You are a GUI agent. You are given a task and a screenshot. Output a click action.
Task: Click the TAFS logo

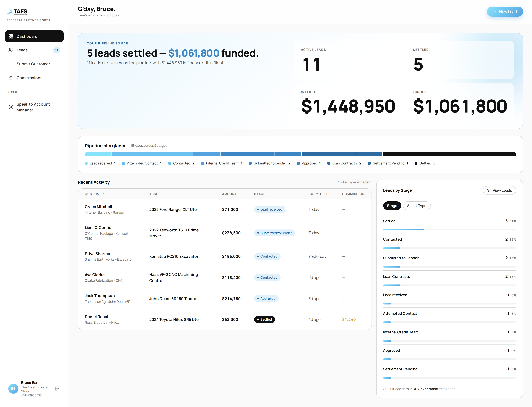[17, 12]
